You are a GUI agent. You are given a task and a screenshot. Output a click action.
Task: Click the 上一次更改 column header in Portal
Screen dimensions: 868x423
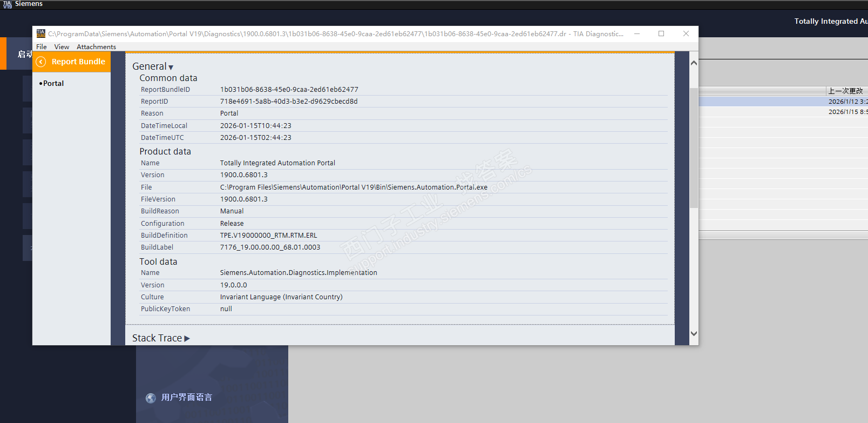pyautogui.click(x=846, y=91)
